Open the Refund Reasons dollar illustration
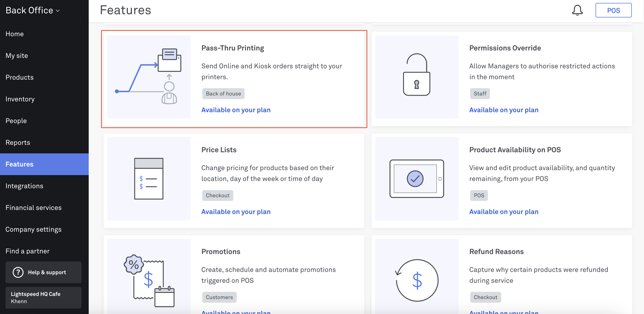644x314 pixels. 417,276
